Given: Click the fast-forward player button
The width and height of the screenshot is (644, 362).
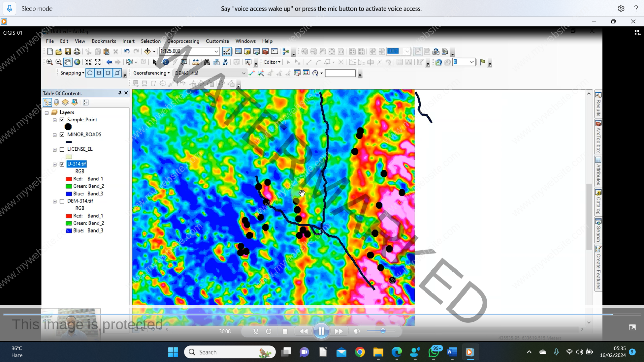Looking at the screenshot, I should tap(339, 331).
